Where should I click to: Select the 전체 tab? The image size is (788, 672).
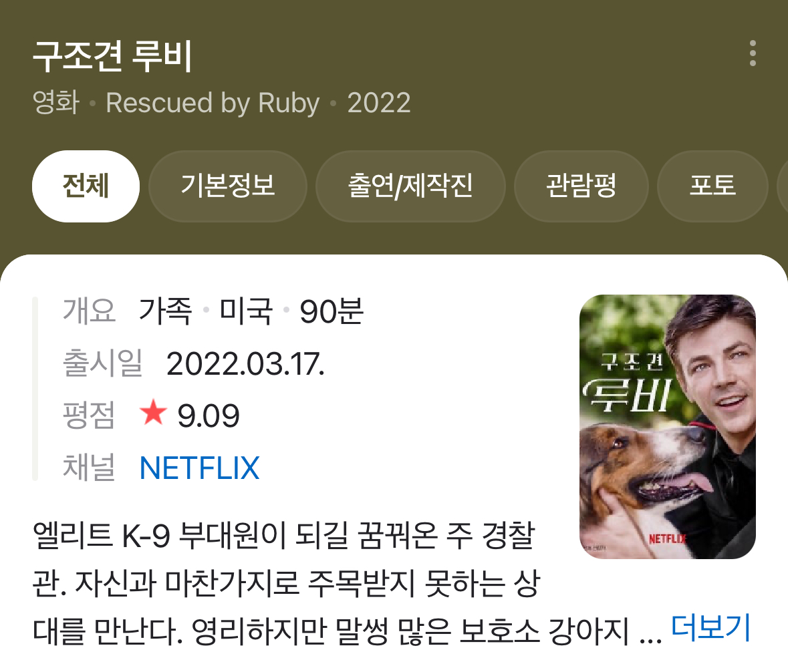pyautogui.click(x=86, y=186)
